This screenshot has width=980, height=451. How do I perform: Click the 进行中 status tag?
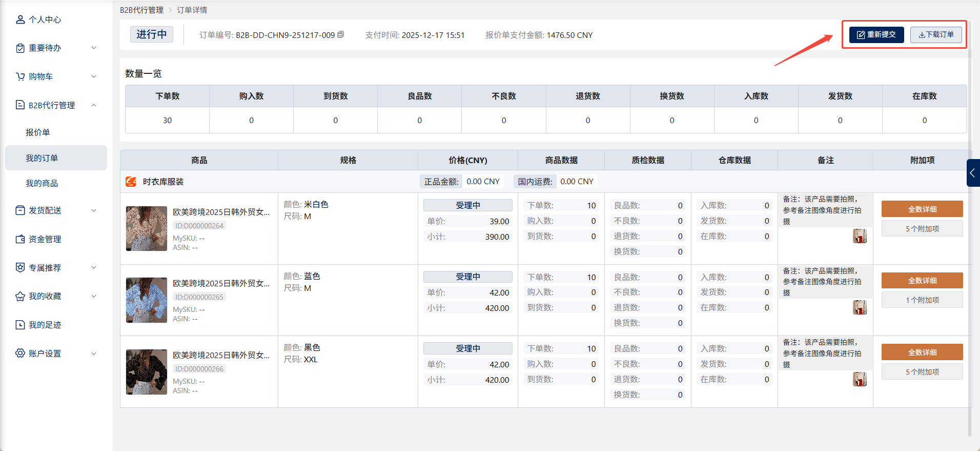click(152, 34)
